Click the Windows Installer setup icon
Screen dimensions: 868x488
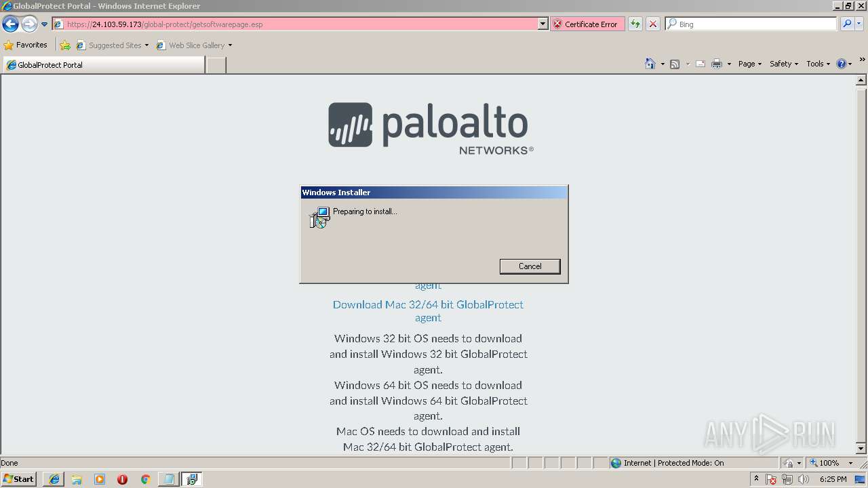(x=319, y=218)
